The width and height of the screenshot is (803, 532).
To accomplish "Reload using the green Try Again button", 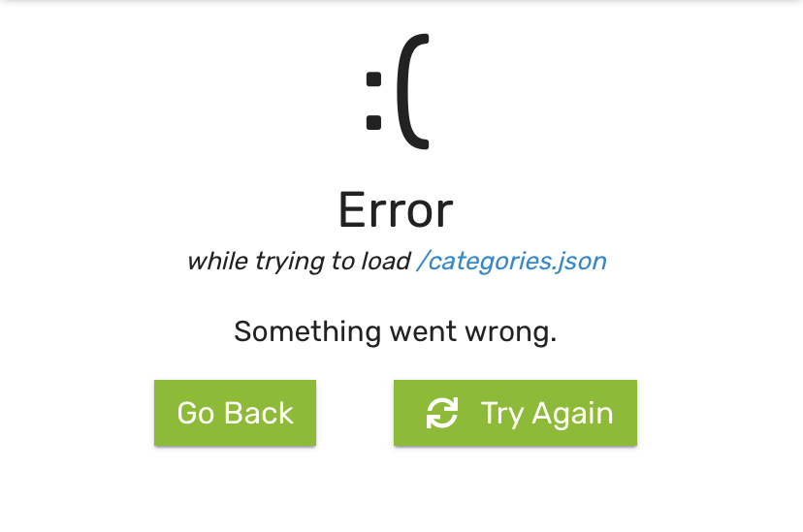I will coord(515,413).
